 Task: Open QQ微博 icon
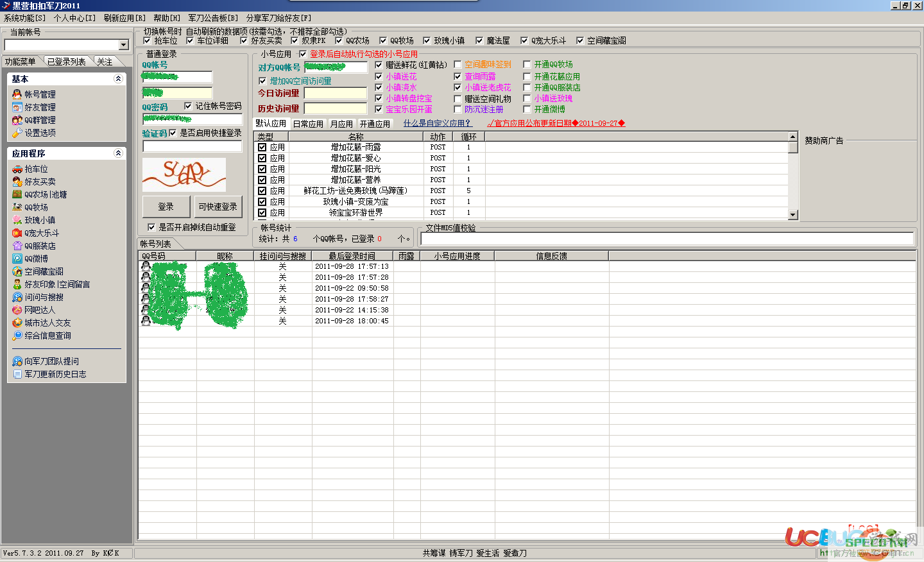(x=17, y=259)
